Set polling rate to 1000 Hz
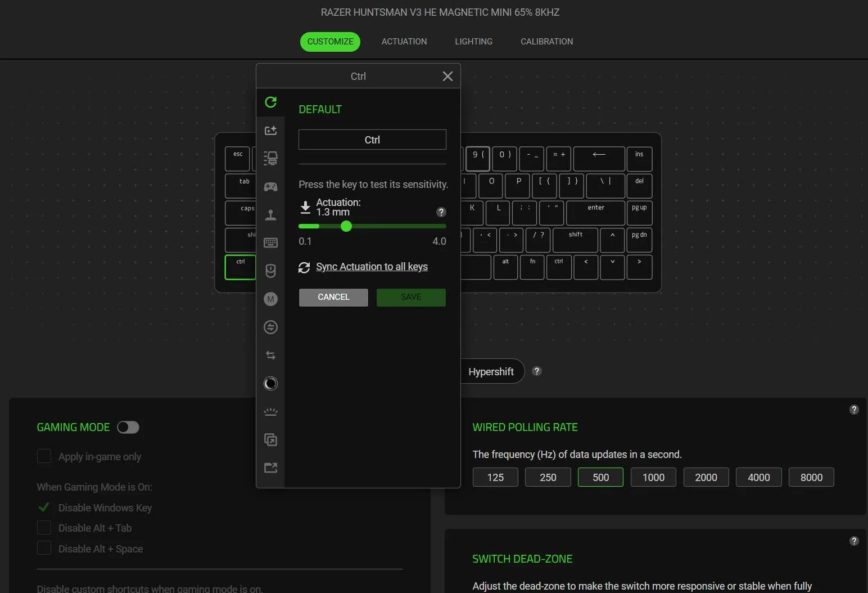Viewport: 868px width, 593px height. click(x=653, y=477)
